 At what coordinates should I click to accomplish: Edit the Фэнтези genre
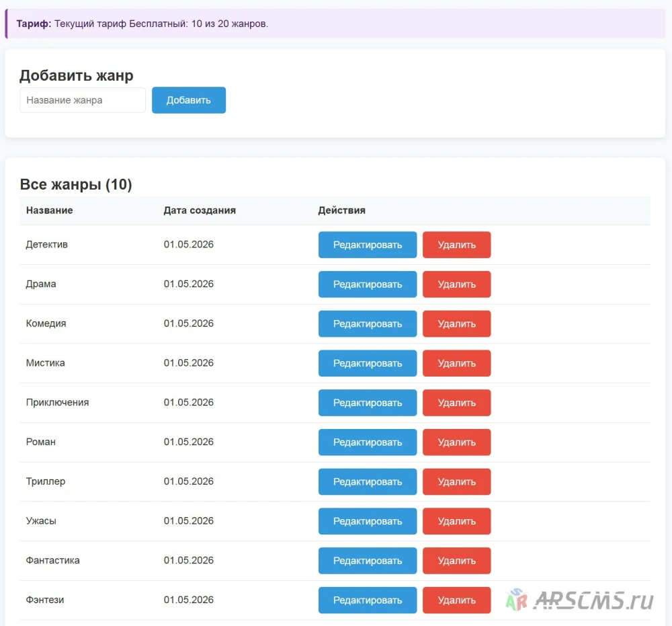click(368, 600)
